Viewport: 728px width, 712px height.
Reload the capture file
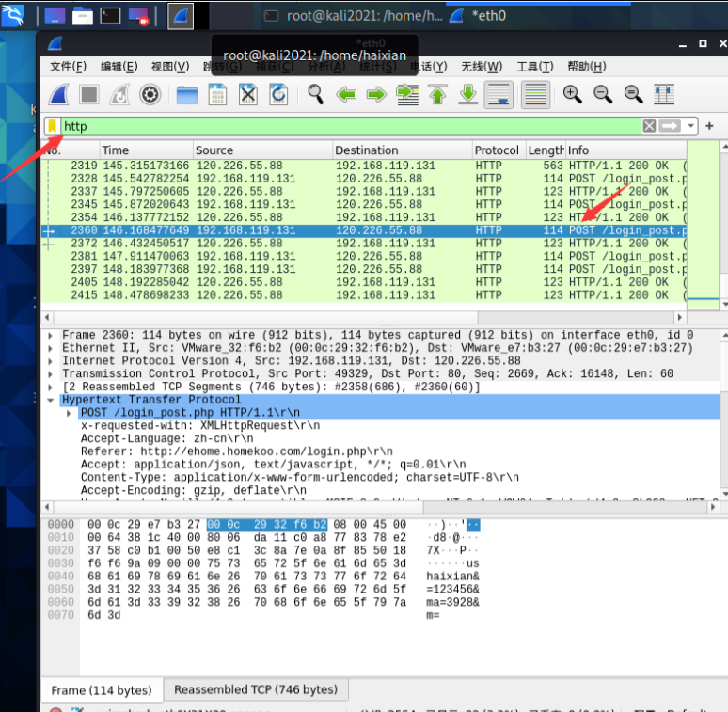pyautogui.click(x=278, y=95)
